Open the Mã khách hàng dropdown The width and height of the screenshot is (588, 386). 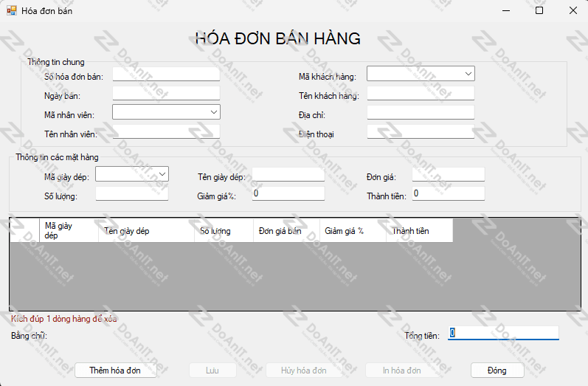[421, 74]
